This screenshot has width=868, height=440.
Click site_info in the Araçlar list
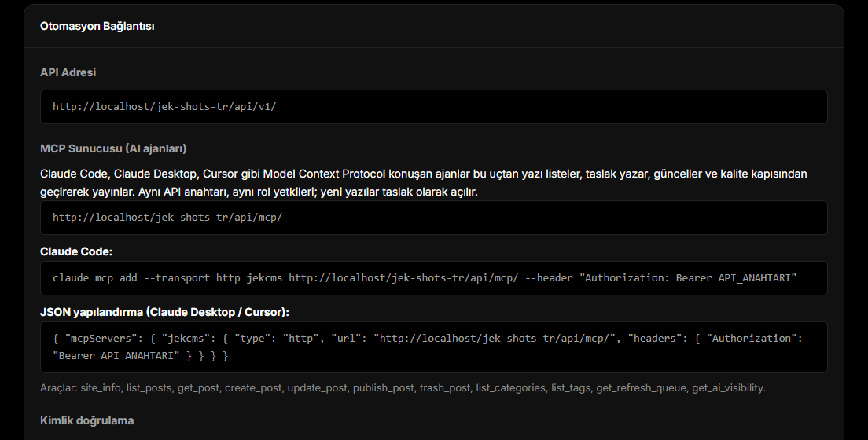100,388
